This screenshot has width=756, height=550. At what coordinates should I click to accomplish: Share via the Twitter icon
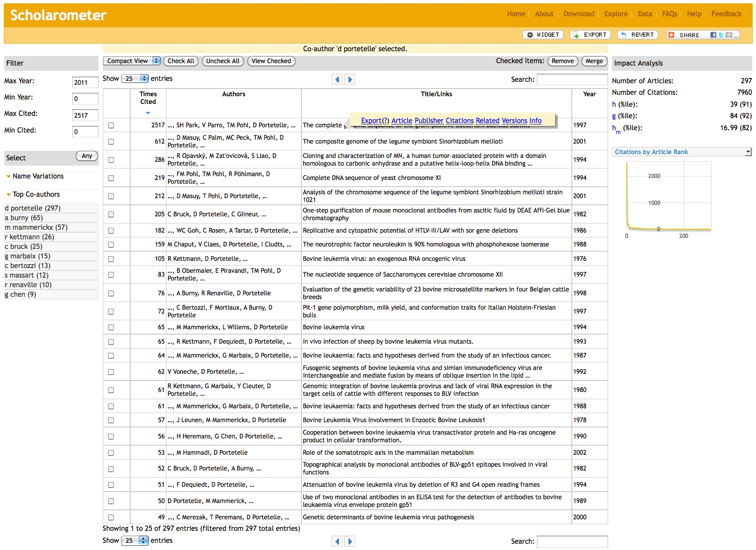(x=721, y=35)
